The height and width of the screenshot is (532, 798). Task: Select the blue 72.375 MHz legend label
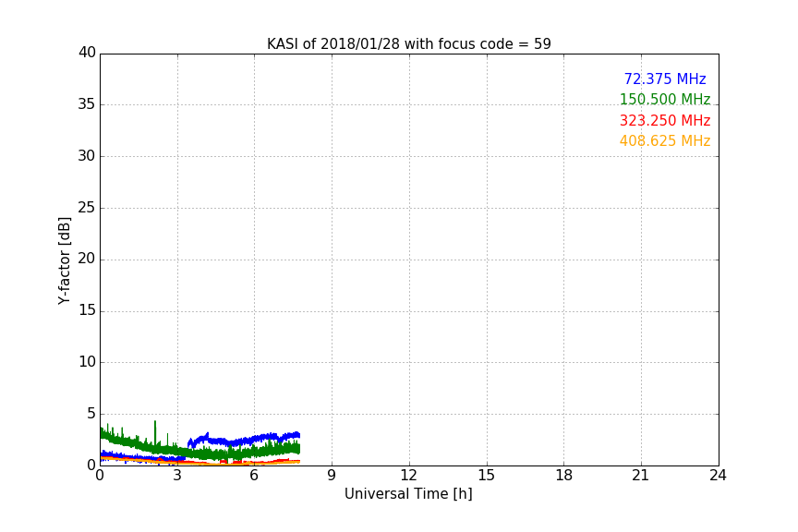665,79
